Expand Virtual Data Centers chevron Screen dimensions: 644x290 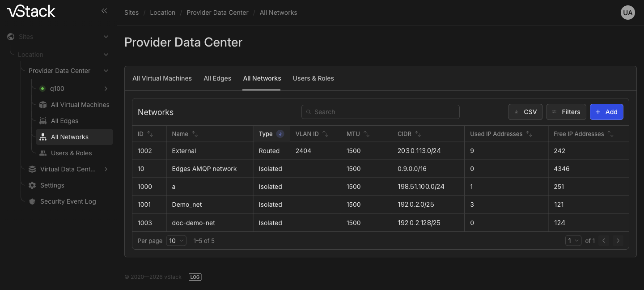[106, 169]
